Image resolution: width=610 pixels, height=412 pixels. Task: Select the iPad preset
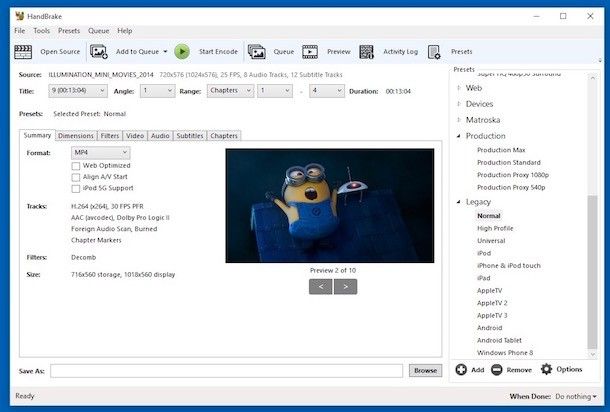(484, 278)
